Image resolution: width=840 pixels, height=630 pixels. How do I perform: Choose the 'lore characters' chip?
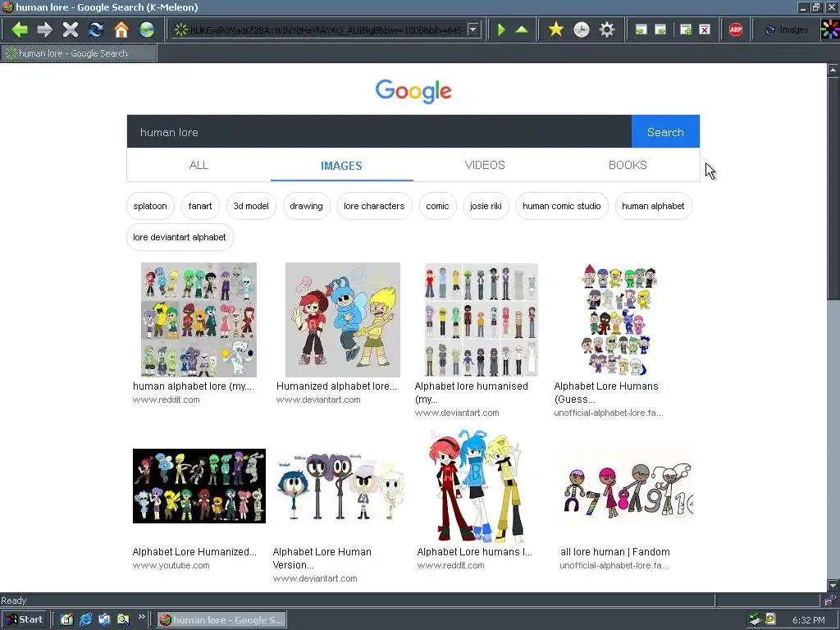374,206
